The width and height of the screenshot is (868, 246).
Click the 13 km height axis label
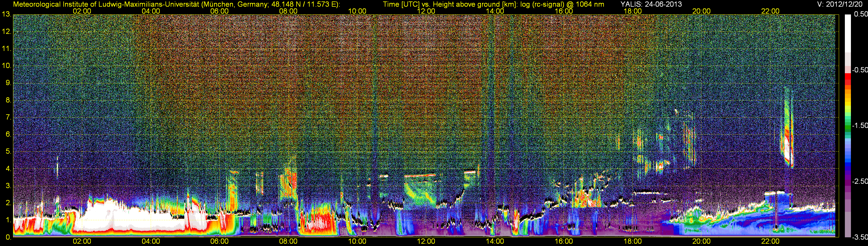[x=6, y=14]
